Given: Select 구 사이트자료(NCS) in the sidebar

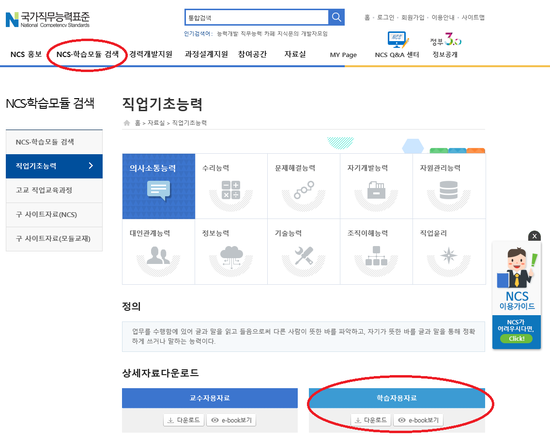Looking at the screenshot, I should pyautogui.click(x=54, y=214).
